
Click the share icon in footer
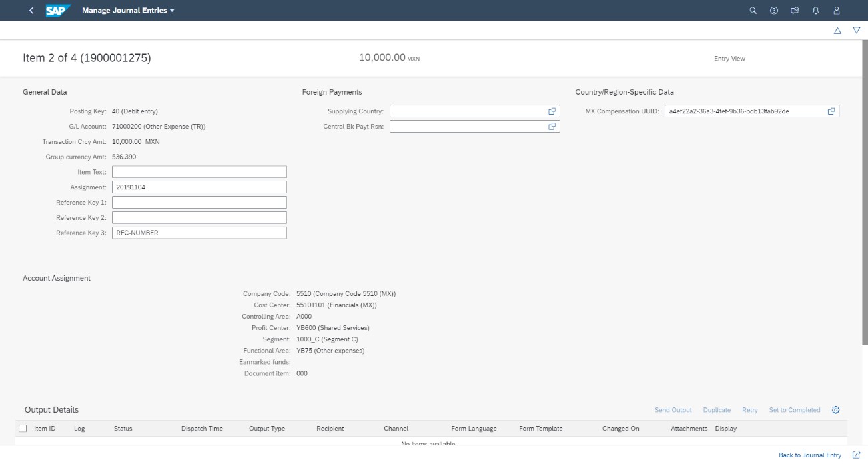857,455
